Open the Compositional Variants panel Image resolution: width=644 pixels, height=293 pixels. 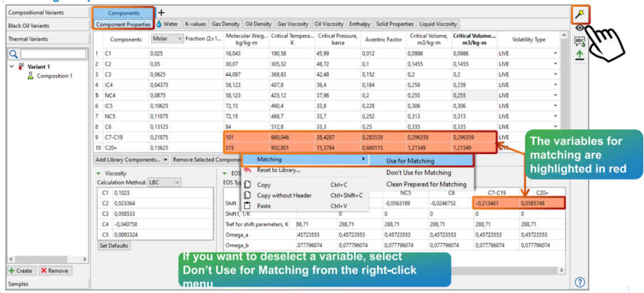pos(48,13)
